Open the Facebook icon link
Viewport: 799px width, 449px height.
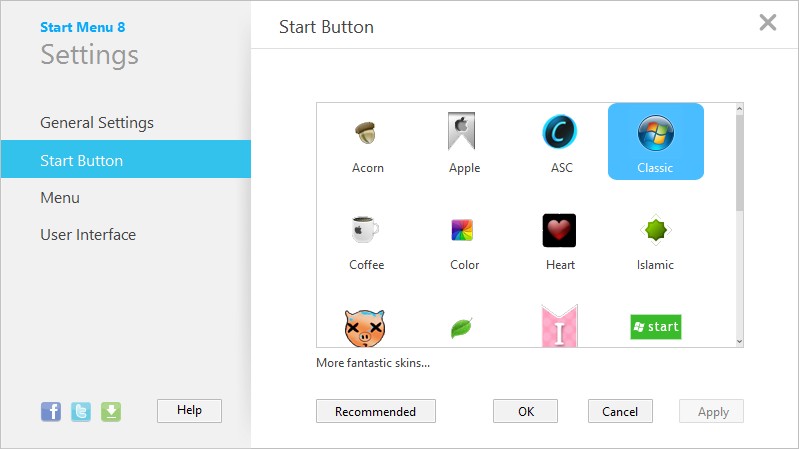coord(51,411)
